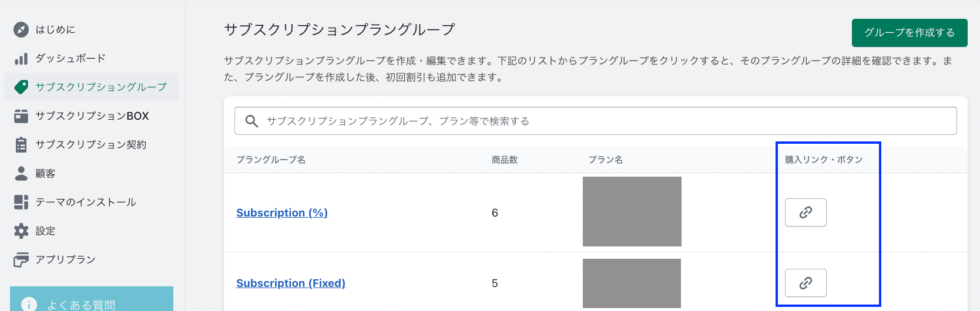The image size is (980, 311).
Task: Open the ダッシュボード menu item
Action: [x=71, y=58]
